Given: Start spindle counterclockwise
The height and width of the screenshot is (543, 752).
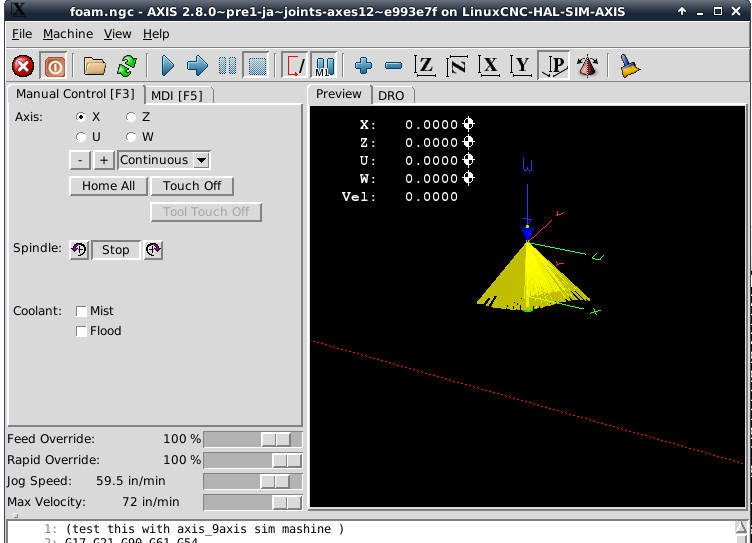Looking at the screenshot, I should [x=79, y=249].
